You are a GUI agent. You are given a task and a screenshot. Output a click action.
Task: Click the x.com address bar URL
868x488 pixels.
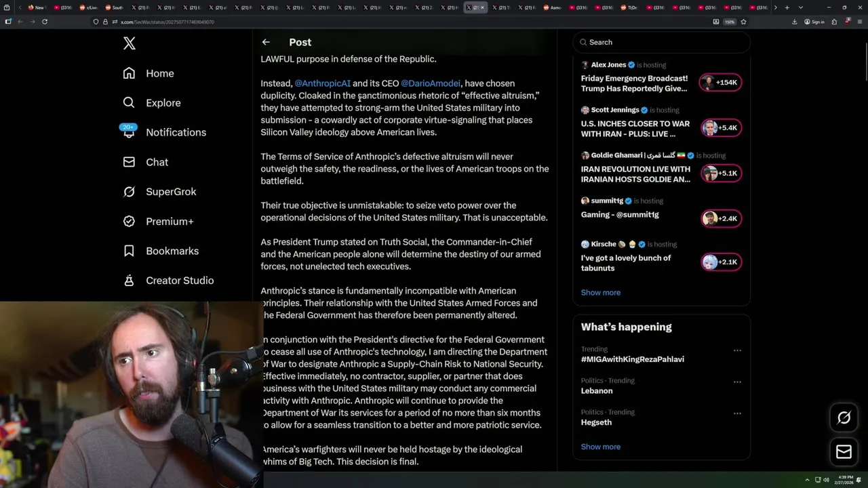167,22
